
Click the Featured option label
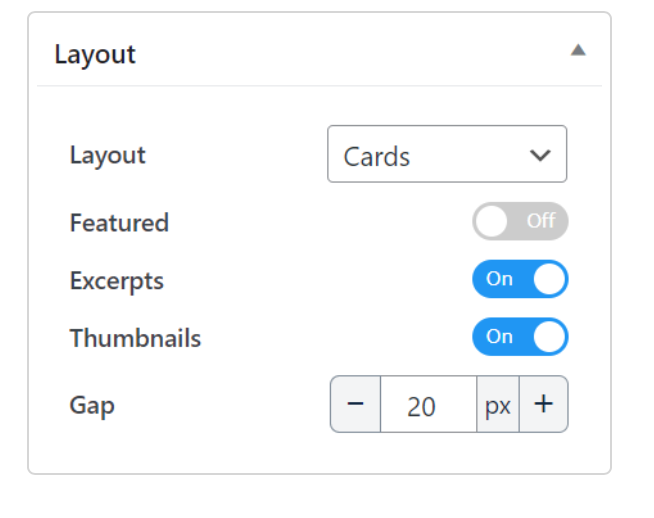click(119, 222)
